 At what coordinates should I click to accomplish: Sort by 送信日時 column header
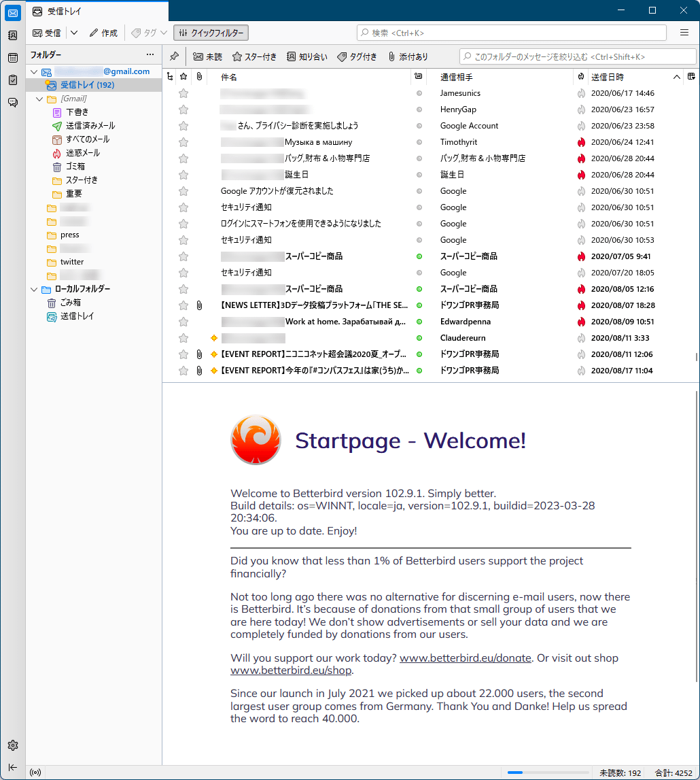(635, 77)
